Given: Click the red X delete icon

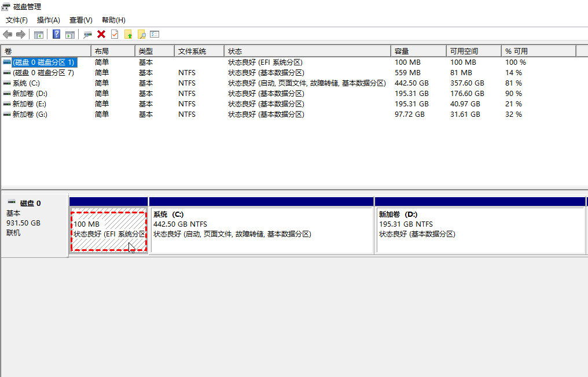Looking at the screenshot, I should click(101, 35).
